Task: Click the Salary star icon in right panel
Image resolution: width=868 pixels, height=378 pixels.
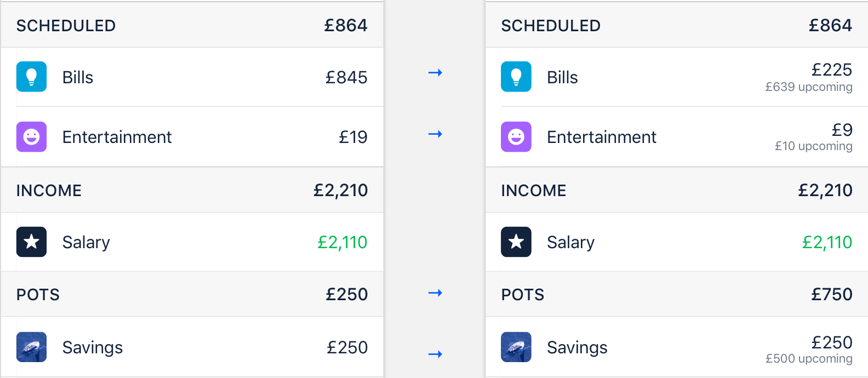Action: click(516, 242)
